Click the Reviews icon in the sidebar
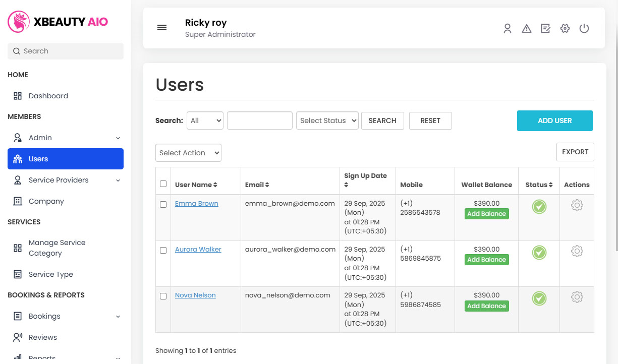The width and height of the screenshot is (618, 364). [17, 337]
